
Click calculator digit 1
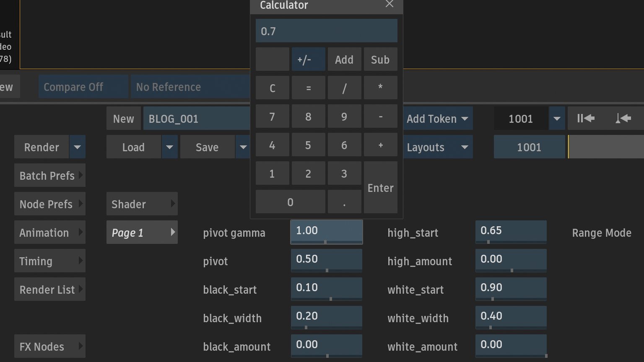(x=273, y=173)
